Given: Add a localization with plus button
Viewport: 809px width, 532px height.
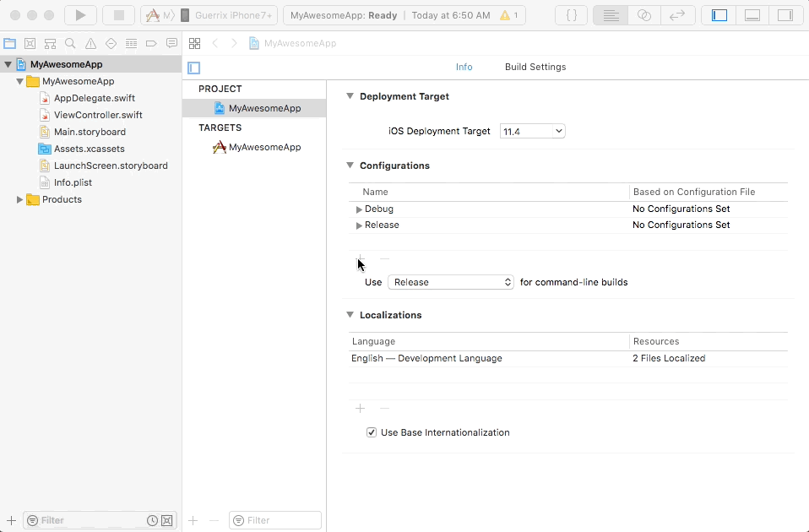Looking at the screenshot, I should (x=360, y=408).
